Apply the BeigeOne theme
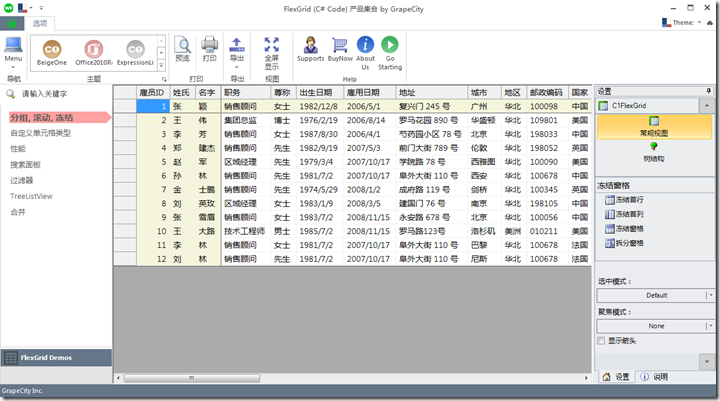 [x=51, y=53]
